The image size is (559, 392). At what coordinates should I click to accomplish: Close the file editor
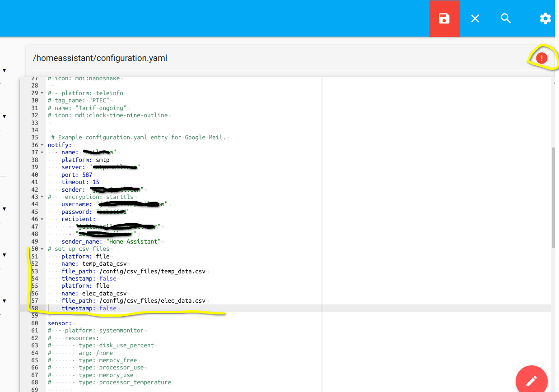[475, 18]
